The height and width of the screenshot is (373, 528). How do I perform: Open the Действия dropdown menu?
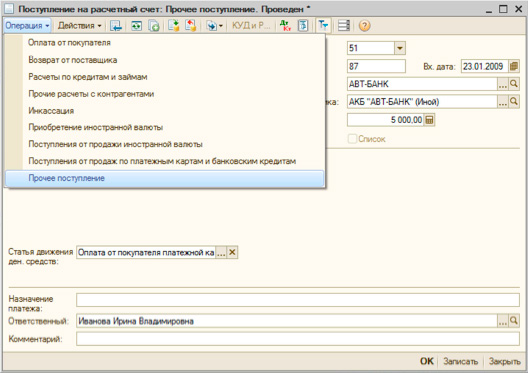tap(79, 26)
